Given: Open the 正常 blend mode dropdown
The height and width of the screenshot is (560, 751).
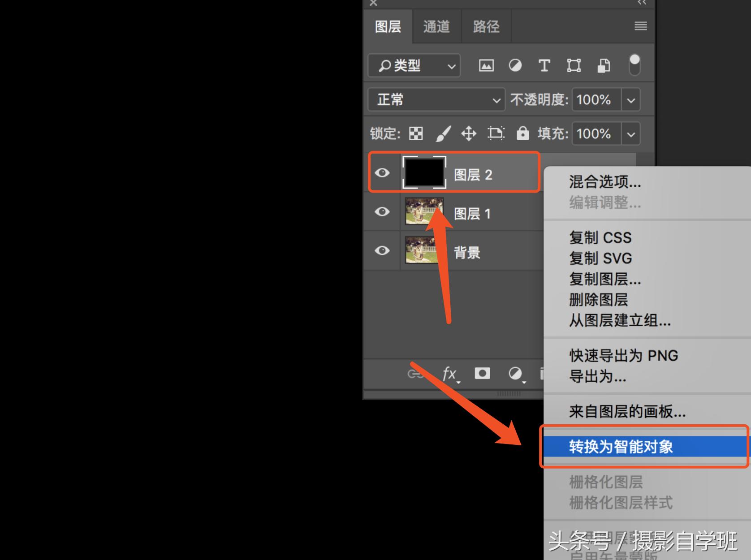Looking at the screenshot, I should [x=436, y=99].
